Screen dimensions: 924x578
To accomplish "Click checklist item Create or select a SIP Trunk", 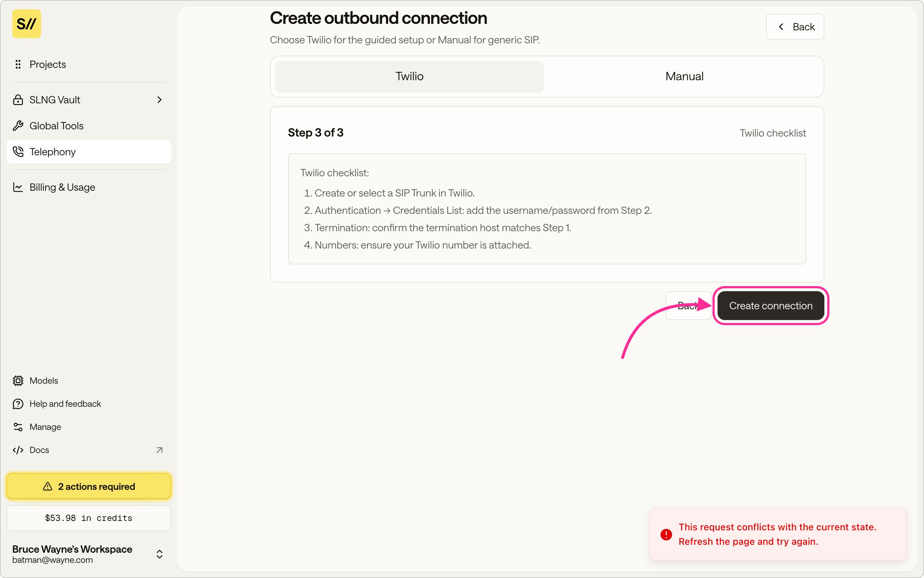I will coord(395,193).
